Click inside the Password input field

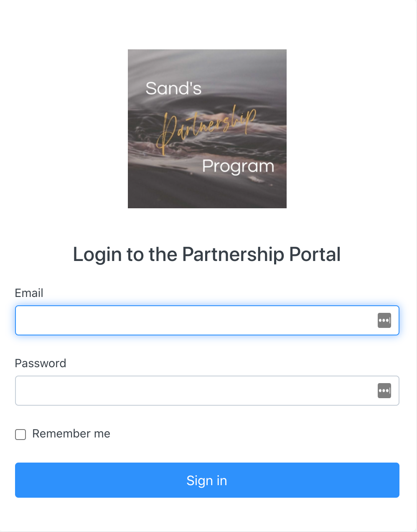click(x=192, y=391)
